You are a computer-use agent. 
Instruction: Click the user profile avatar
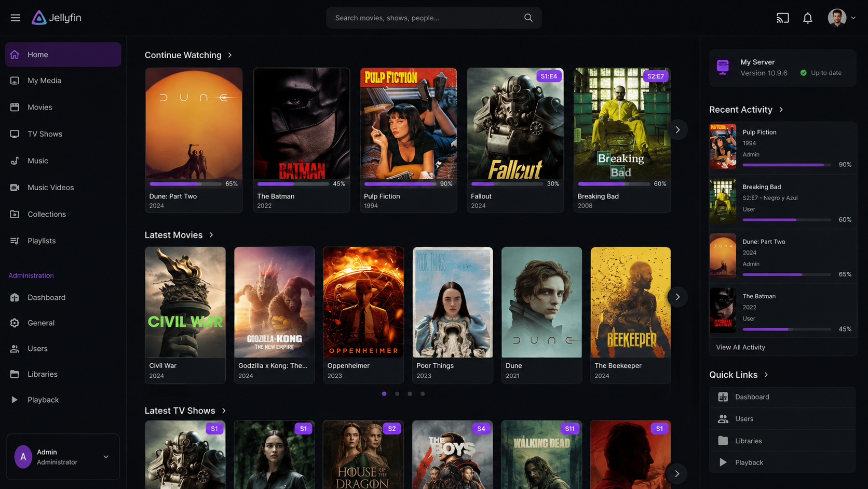(x=837, y=18)
